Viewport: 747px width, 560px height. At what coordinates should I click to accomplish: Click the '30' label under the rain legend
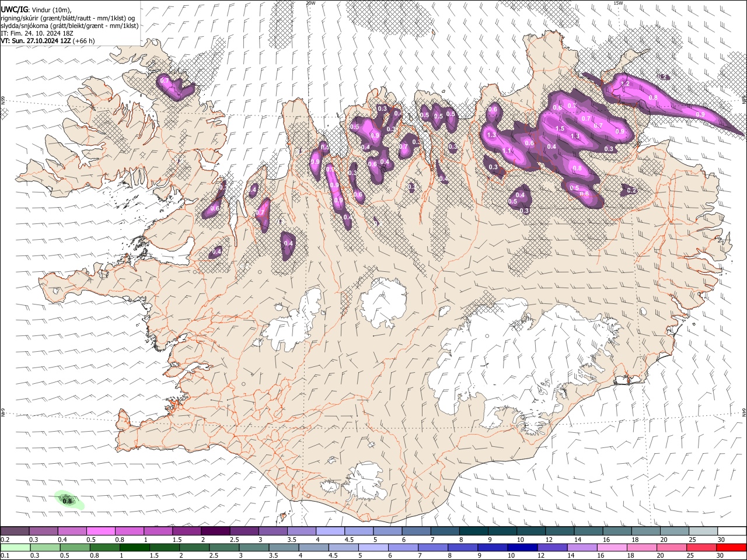[720, 555]
